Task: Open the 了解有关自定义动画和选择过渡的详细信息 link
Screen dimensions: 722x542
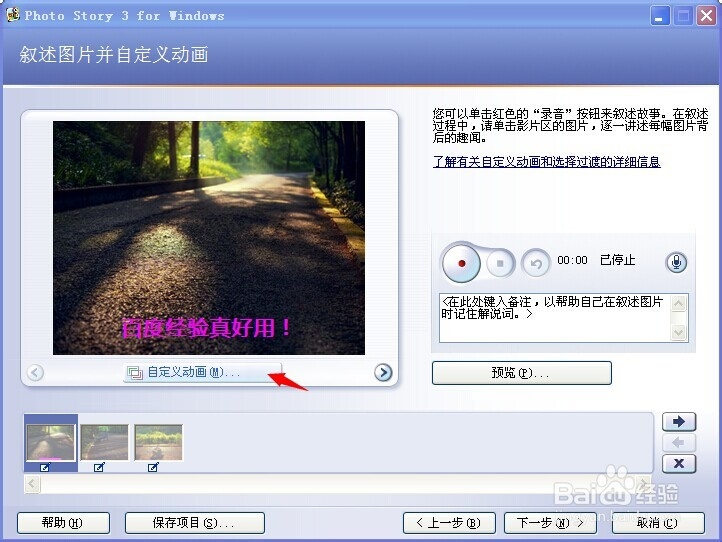Action: (x=547, y=162)
